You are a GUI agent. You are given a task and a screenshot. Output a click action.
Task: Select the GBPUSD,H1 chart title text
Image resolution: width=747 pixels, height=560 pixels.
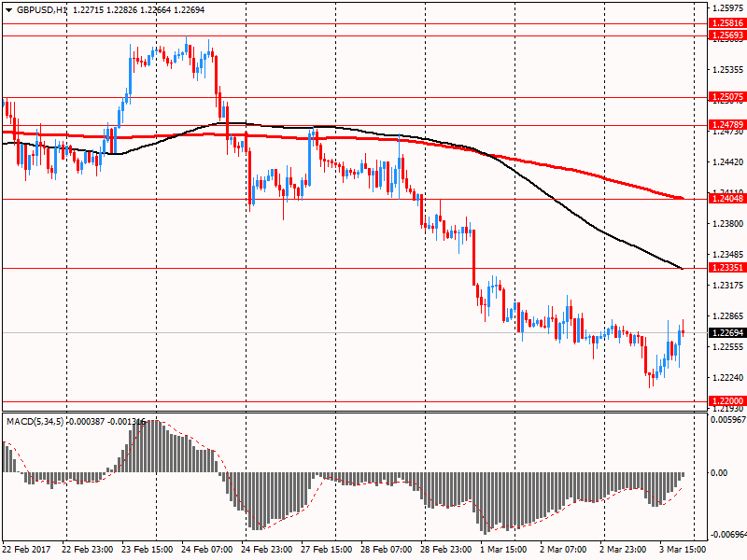point(42,10)
